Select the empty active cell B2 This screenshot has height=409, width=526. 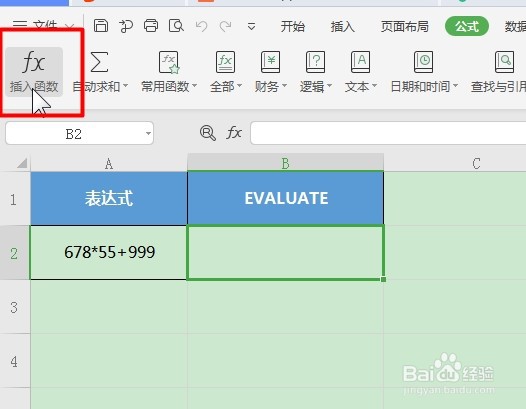click(x=285, y=252)
